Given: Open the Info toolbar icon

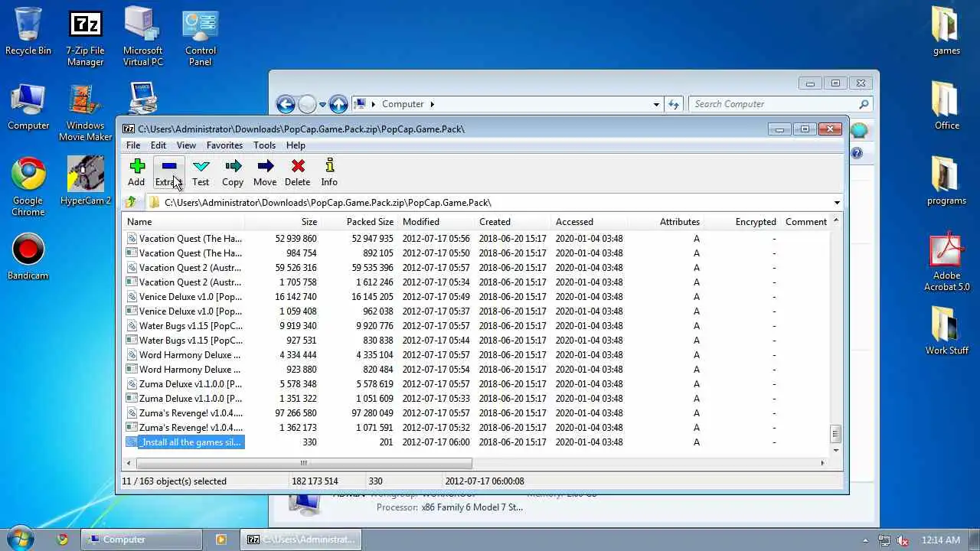Looking at the screenshot, I should click(329, 172).
